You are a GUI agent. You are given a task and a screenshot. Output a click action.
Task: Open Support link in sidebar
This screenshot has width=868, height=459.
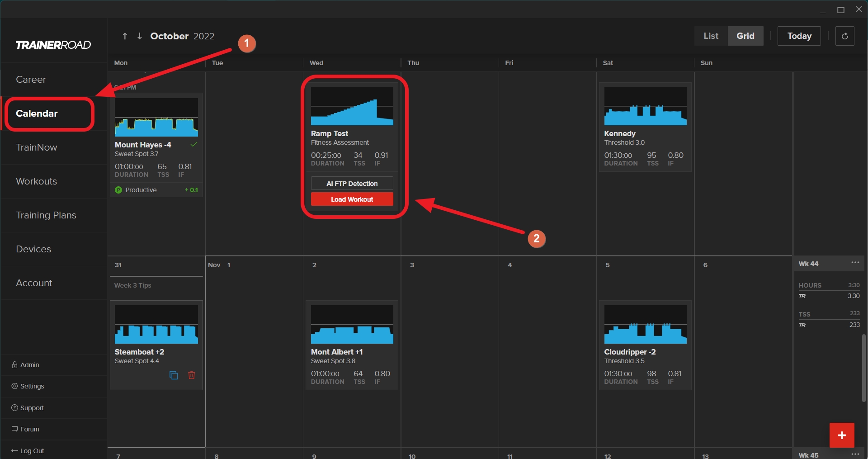32,408
